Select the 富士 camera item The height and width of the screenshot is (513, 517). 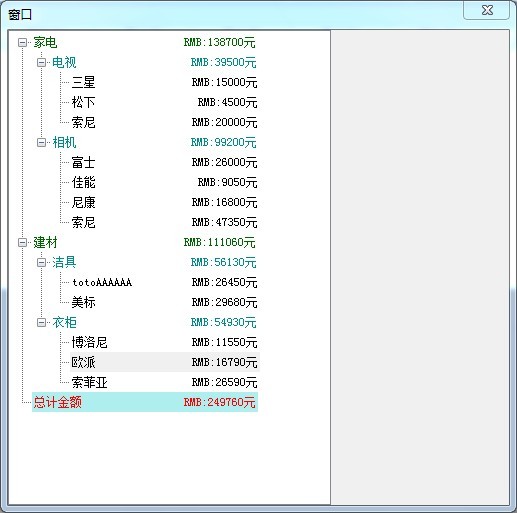point(165,162)
